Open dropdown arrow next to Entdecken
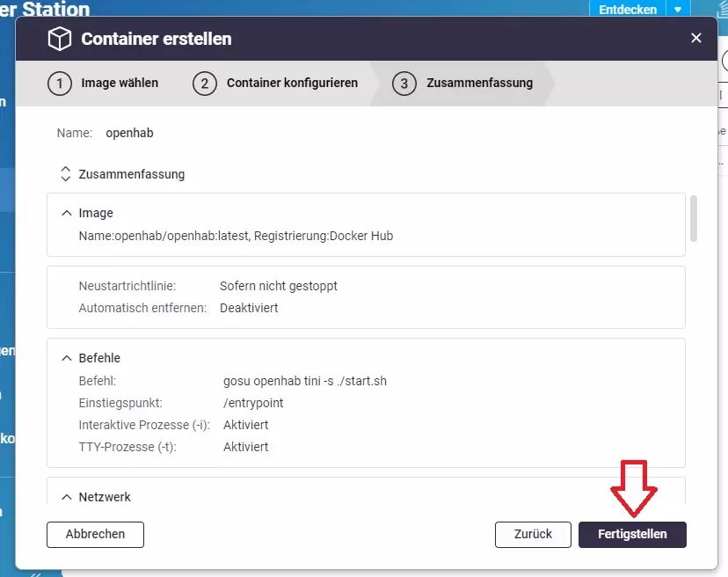Viewport: 728px width, 577px height. 677,10
